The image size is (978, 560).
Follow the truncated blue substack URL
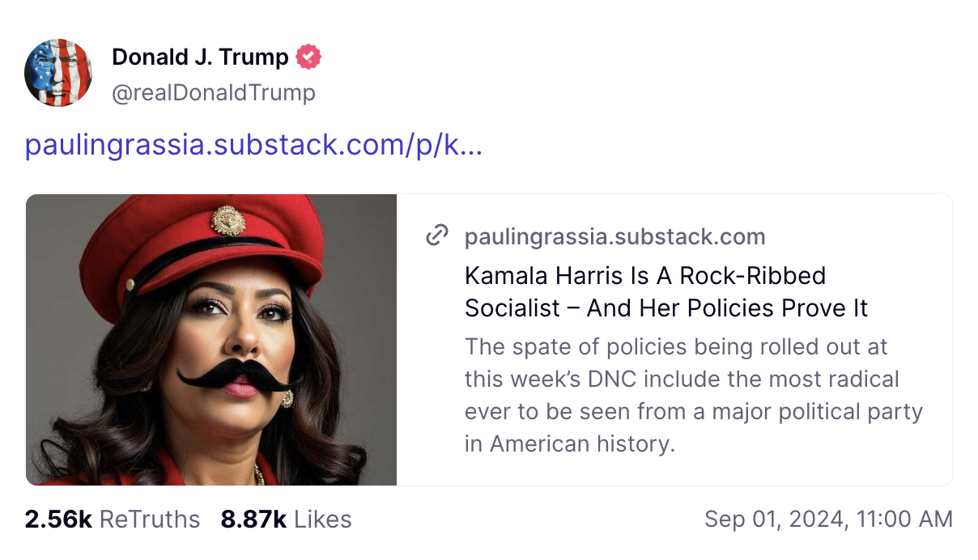[253, 145]
